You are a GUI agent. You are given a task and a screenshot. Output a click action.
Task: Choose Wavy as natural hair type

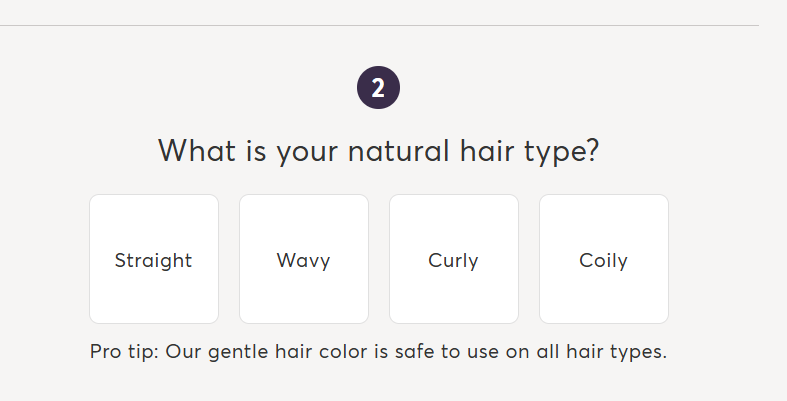click(303, 259)
